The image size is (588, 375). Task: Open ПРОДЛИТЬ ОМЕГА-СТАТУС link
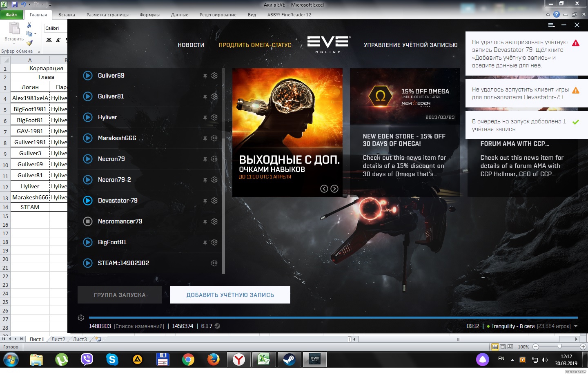point(255,45)
